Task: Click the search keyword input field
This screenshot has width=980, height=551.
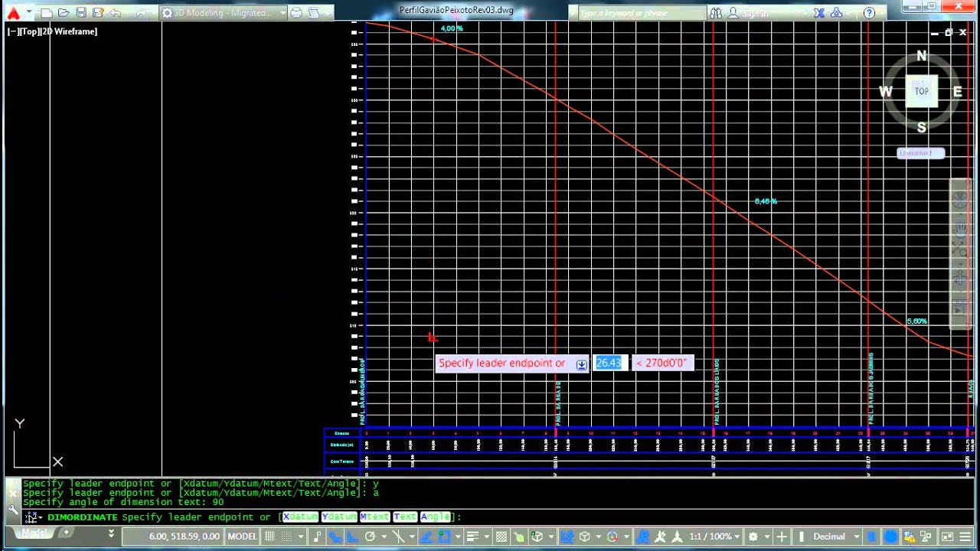Action: [x=642, y=13]
